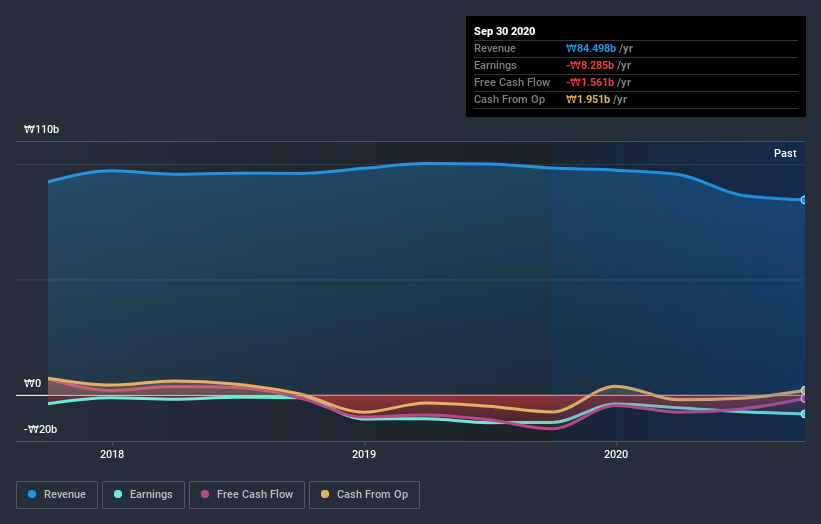Select the 2019 x-axis label
821x524 pixels.
tap(364, 454)
